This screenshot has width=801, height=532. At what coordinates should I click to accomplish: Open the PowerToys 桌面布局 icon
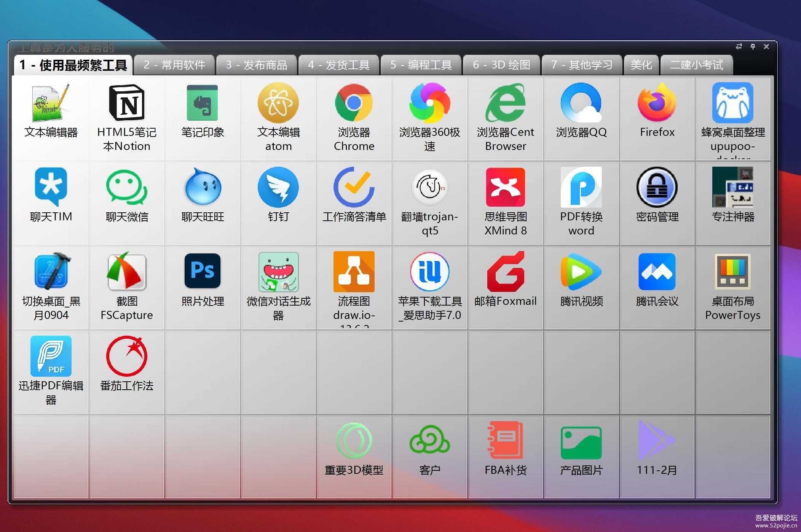pyautogui.click(x=732, y=272)
